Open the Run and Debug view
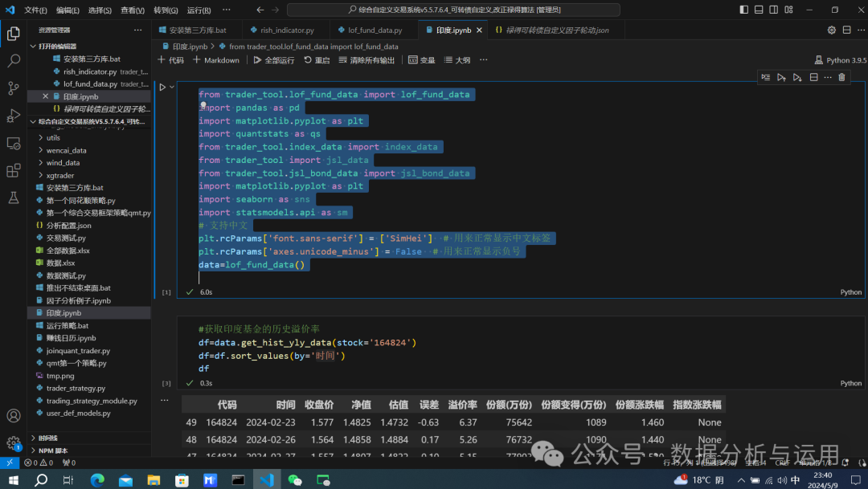Screen dimensions: 868x489 tap(14, 116)
